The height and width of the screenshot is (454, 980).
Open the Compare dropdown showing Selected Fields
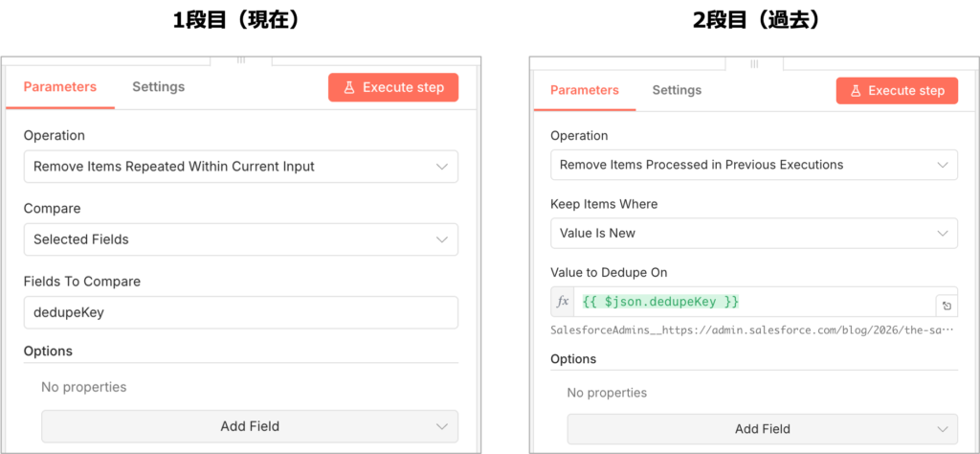pyautogui.click(x=240, y=239)
